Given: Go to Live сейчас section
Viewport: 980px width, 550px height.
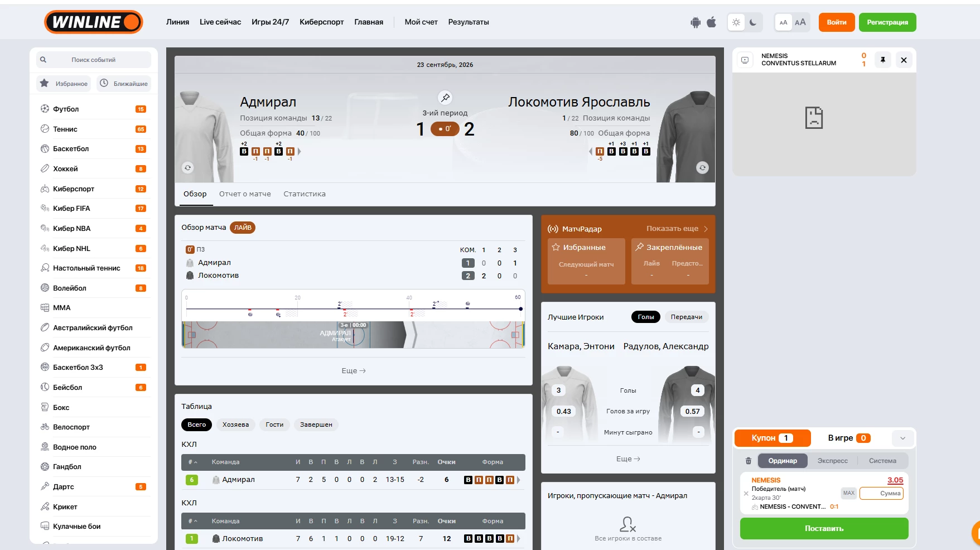Looking at the screenshot, I should click(220, 22).
